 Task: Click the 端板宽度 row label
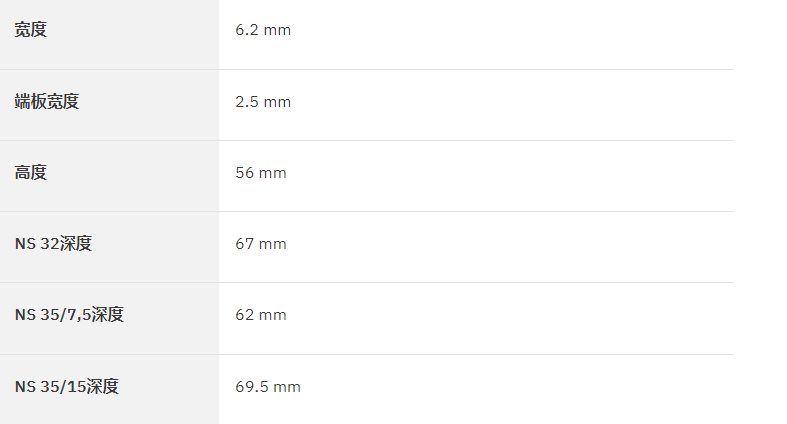click(x=47, y=101)
